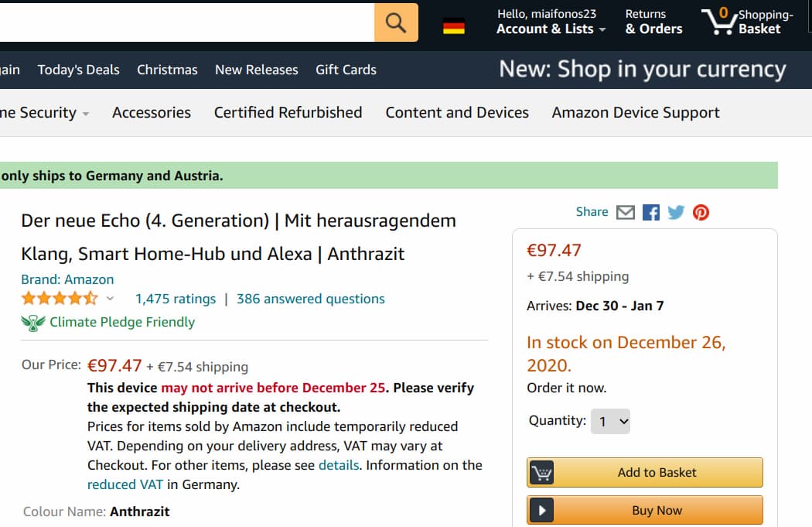Click inside the search input field
812x527 pixels.
pos(186,22)
